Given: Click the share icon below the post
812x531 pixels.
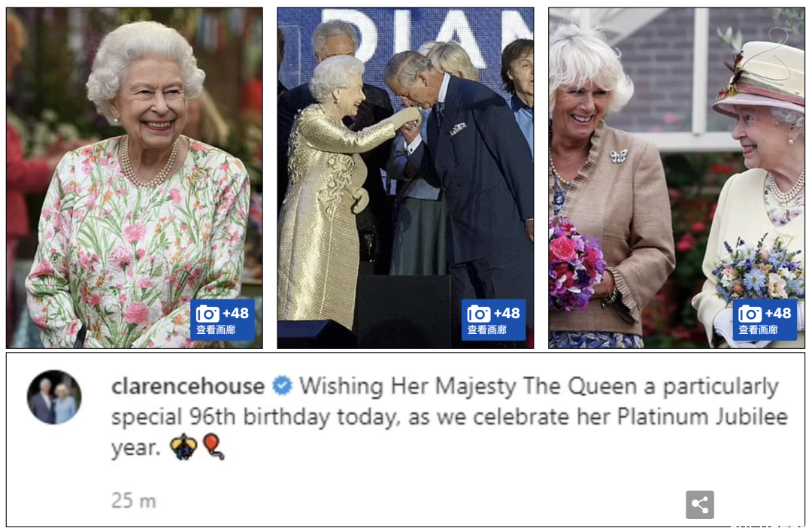Looking at the screenshot, I should click(700, 504).
